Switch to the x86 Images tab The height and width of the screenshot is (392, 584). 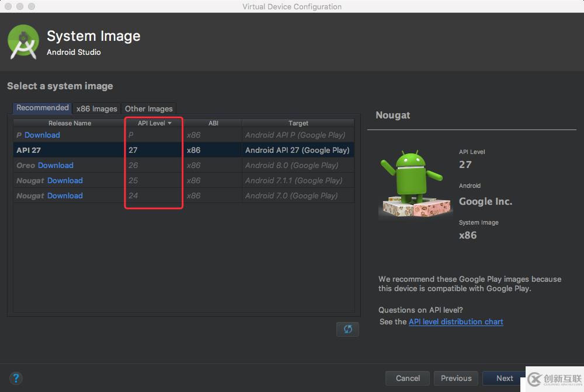tap(96, 108)
